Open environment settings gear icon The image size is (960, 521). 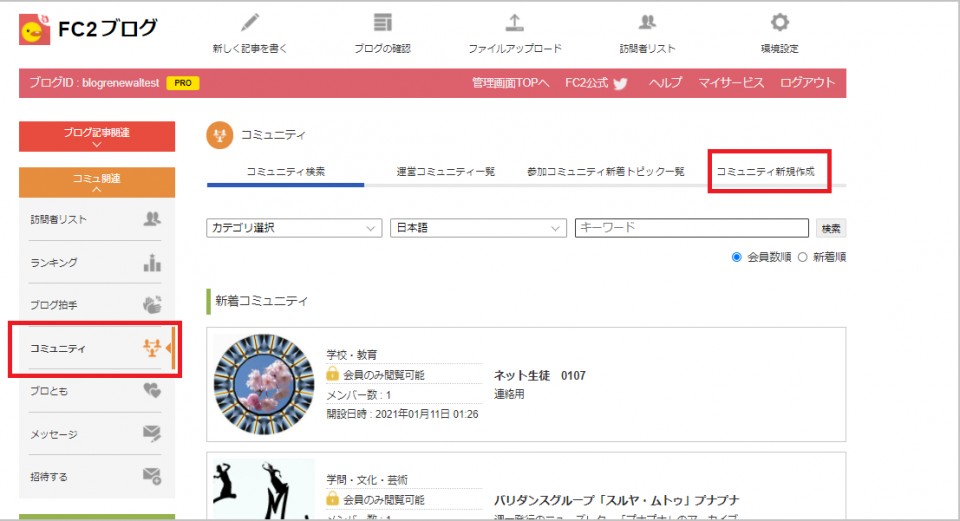779,23
